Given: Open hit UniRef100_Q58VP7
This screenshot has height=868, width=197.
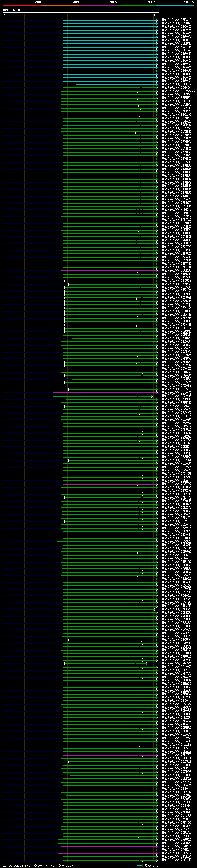Looking at the screenshot, I should (177, 484).
